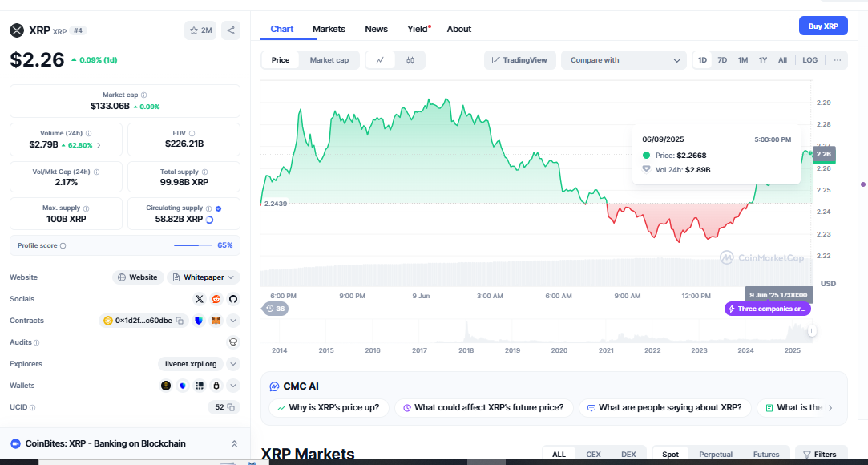Image resolution: width=868 pixels, height=465 pixels.
Task: Switch to the Markets tab
Action: [x=329, y=29]
